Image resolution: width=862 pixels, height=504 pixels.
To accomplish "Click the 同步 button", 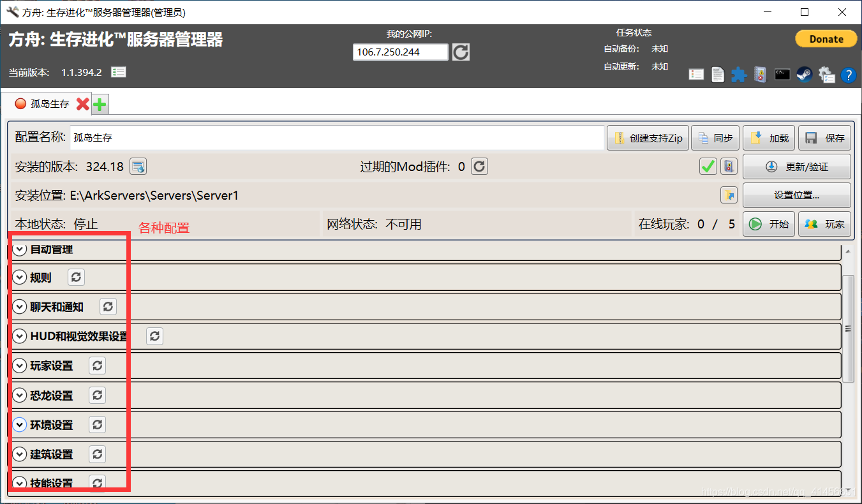I will (x=715, y=138).
